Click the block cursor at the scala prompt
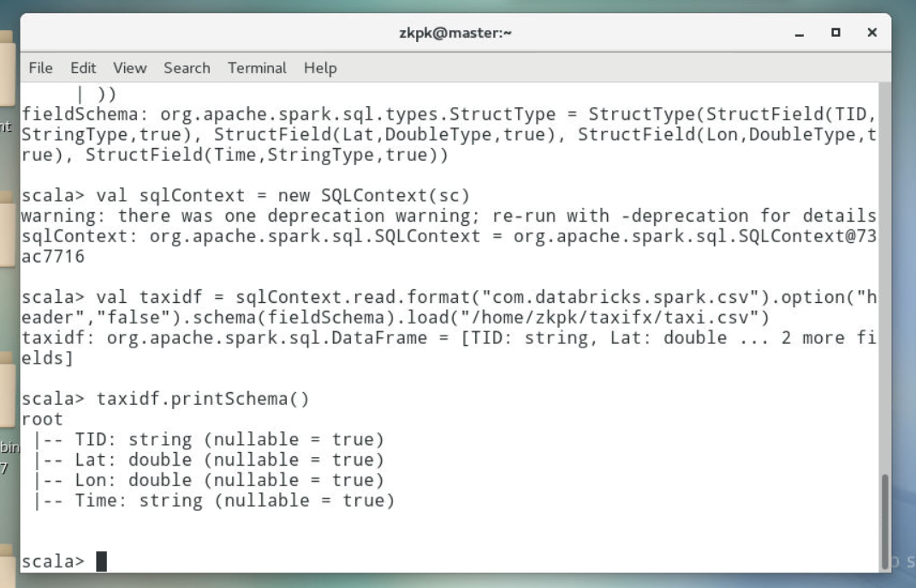 pos(102,561)
